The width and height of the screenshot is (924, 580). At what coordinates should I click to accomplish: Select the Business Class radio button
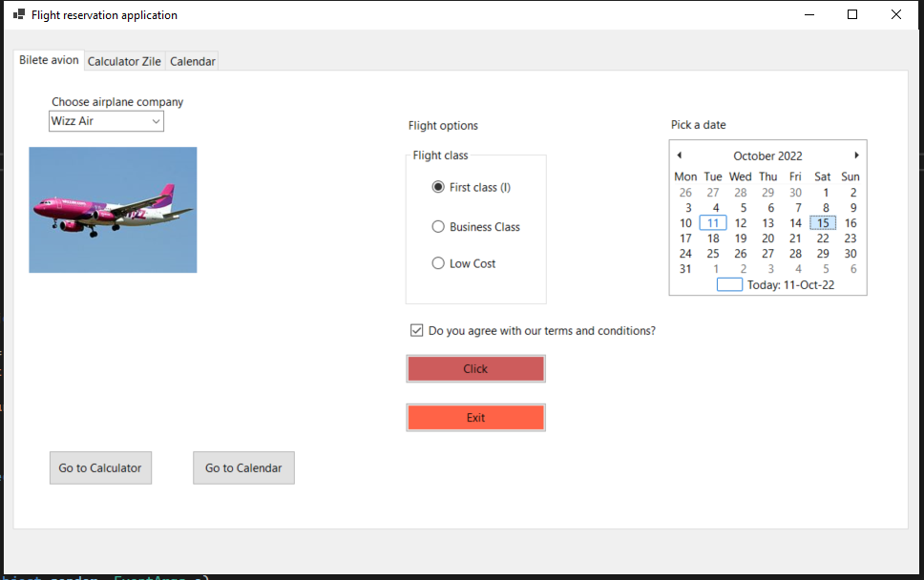[x=438, y=226]
